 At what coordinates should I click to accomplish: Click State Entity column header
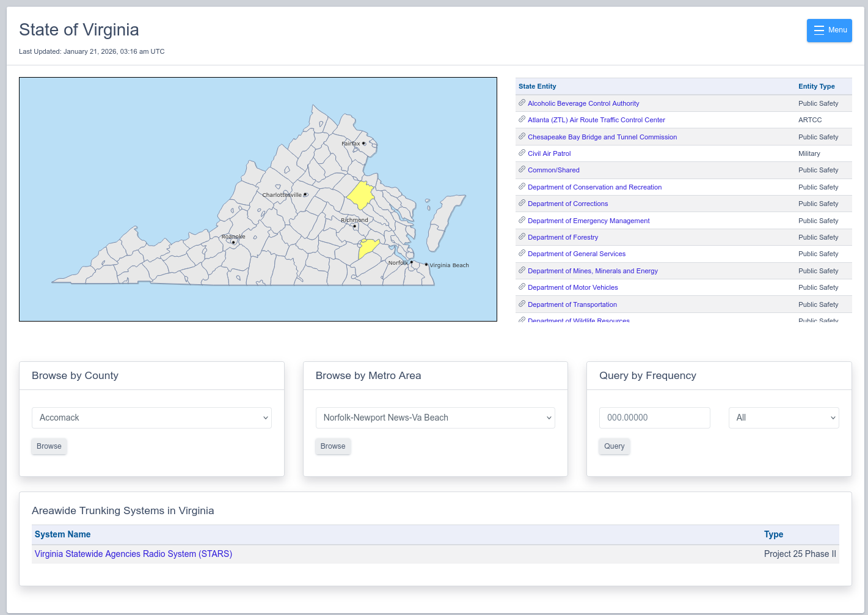click(x=538, y=86)
